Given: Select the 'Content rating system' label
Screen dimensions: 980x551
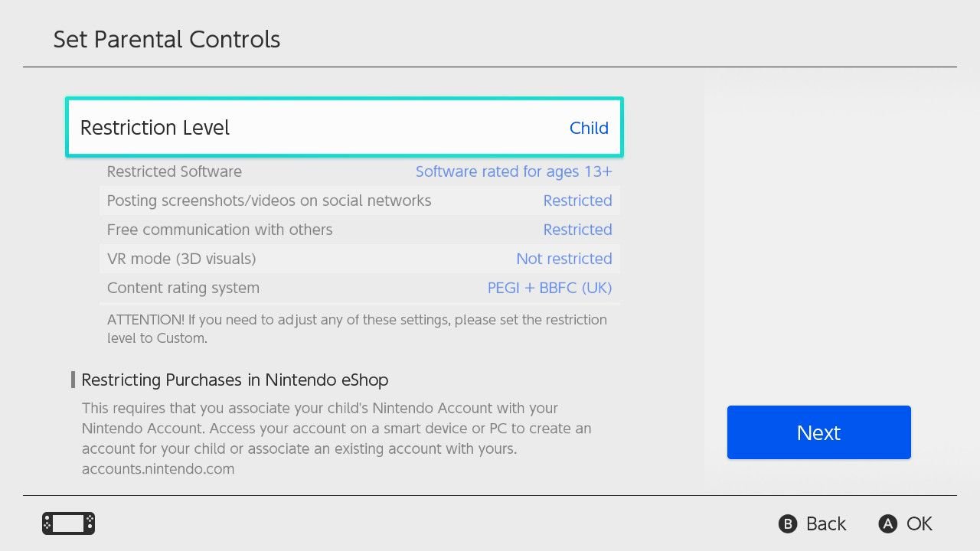Looking at the screenshot, I should coord(183,288).
